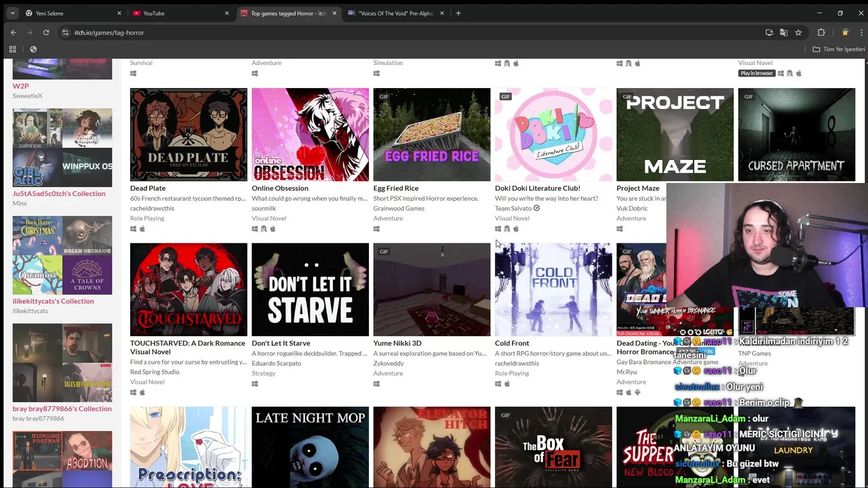Open The Box of Fear cover image

click(553, 447)
